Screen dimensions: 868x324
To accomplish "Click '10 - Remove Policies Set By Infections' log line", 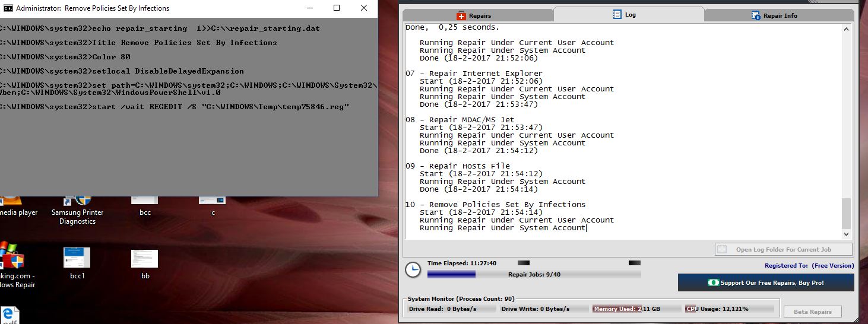I will click(496, 205).
